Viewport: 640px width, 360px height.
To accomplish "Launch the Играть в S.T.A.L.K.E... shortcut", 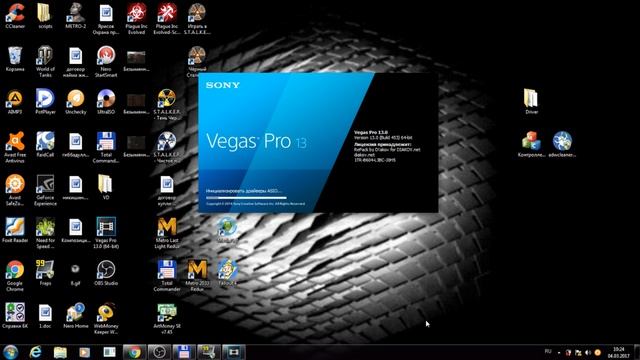I will point(197,18).
